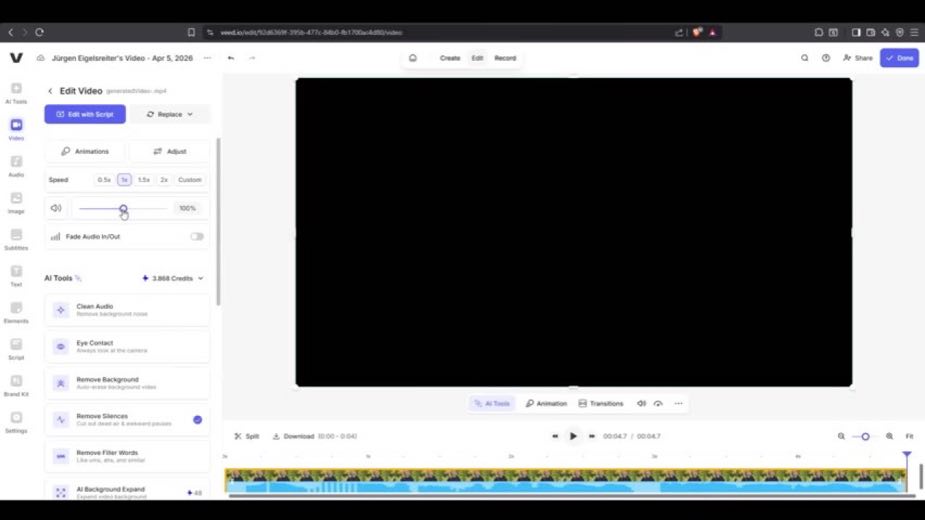Switch to Edit mode

pos(477,58)
